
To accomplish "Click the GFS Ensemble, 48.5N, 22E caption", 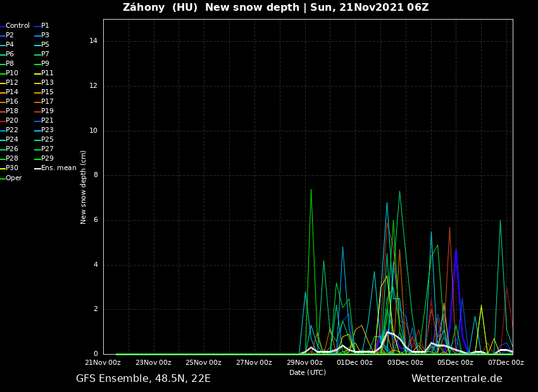I will tap(143, 379).
